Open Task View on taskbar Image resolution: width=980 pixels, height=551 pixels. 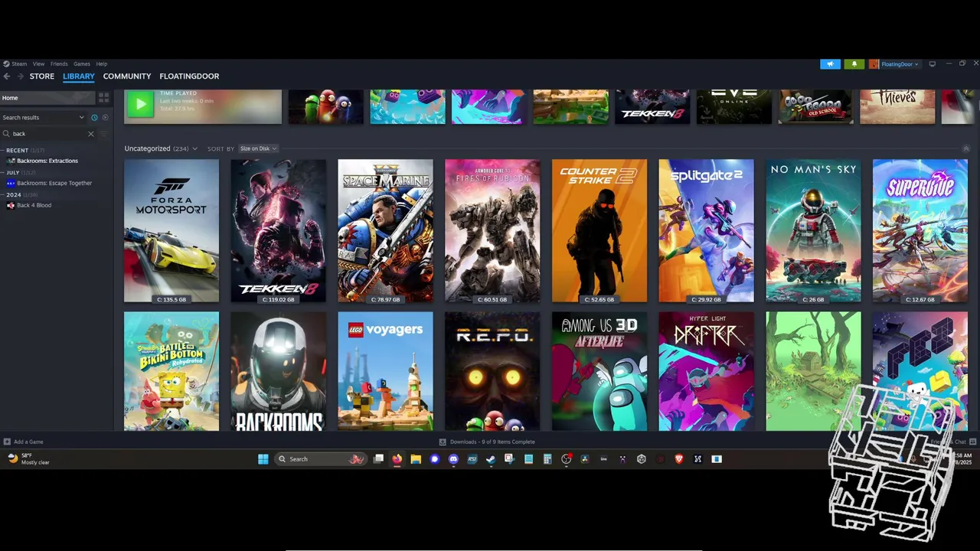coord(378,459)
